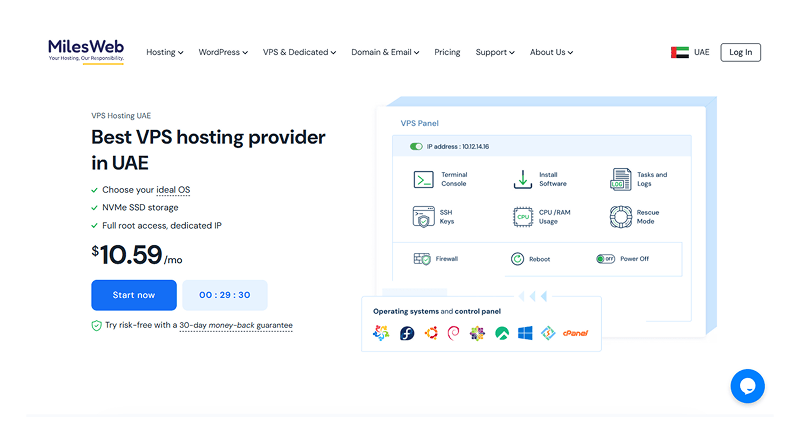The width and height of the screenshot is (800, 445).
Task: Click the Power Off label
Action: (635, 259)
